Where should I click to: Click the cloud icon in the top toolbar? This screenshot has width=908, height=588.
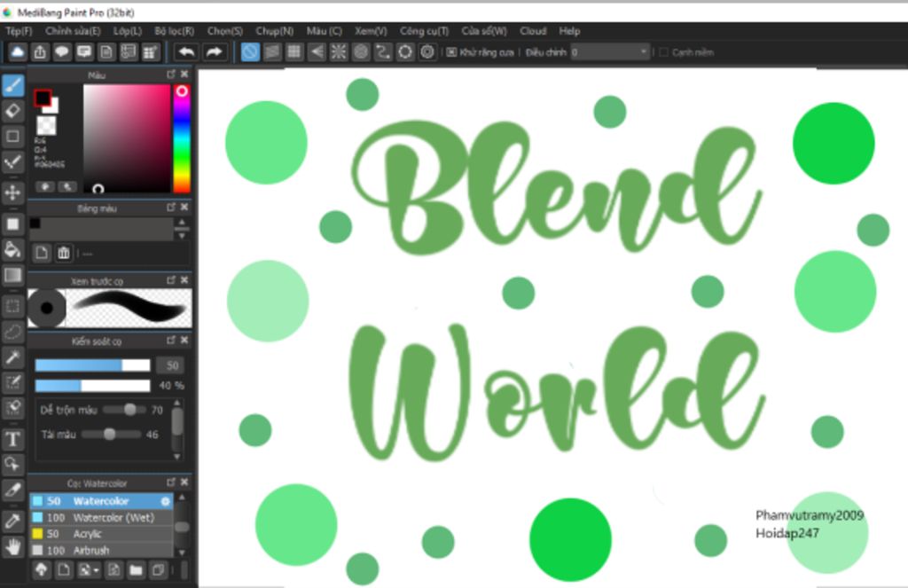tap(18, 52)
